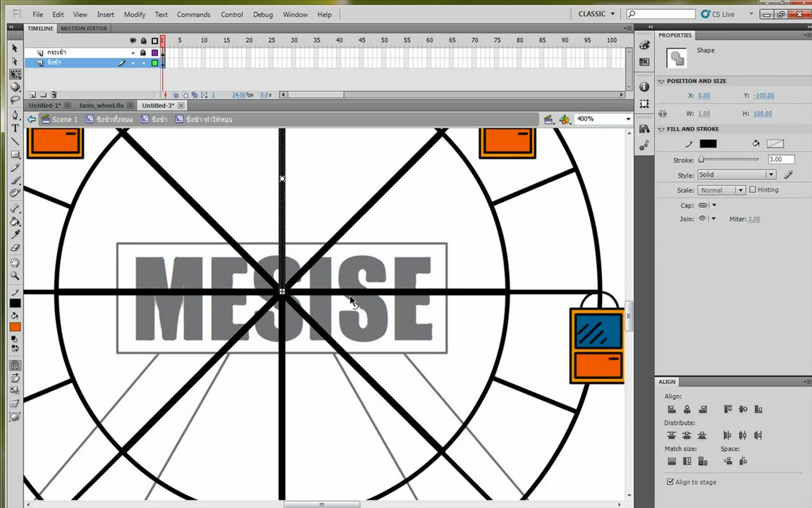This screenshot has width=812, height=508.
Task: Select the Hand tool
Action: coord(15,262)
